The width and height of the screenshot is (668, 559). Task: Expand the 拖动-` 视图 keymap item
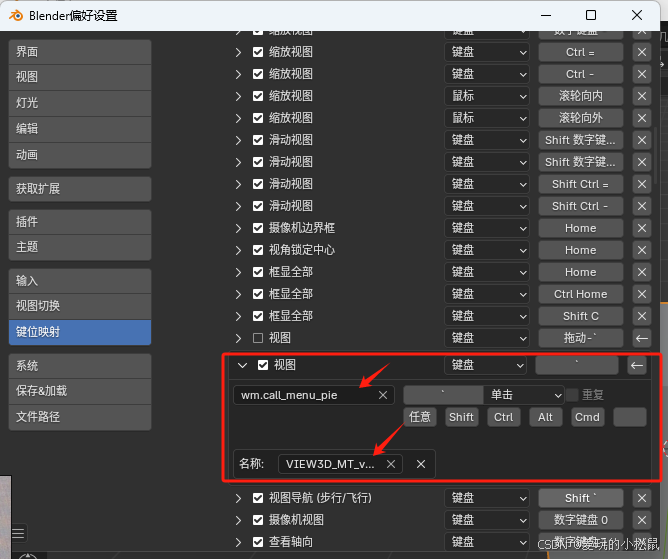click(238, 338)
